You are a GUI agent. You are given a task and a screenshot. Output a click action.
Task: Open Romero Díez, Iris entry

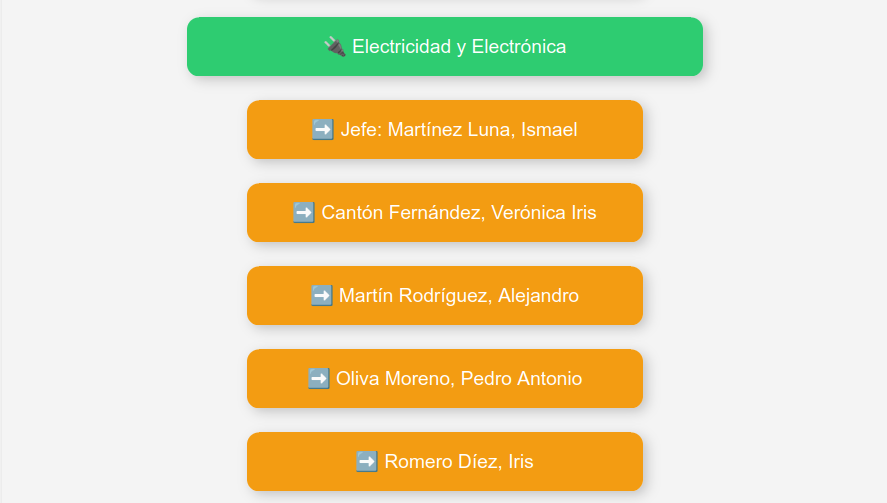tap(445, 462)
